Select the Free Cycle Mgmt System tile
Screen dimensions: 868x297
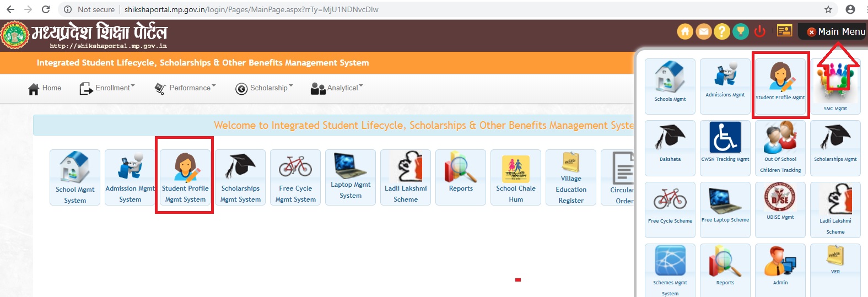coord(295,177)
